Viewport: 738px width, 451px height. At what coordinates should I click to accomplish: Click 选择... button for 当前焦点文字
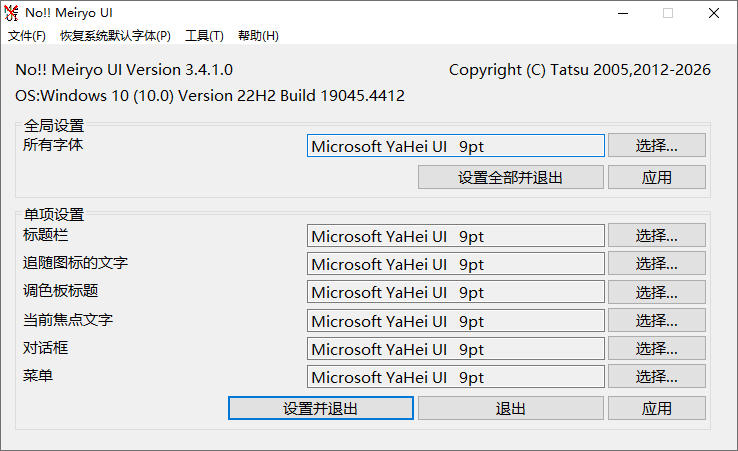657,320
